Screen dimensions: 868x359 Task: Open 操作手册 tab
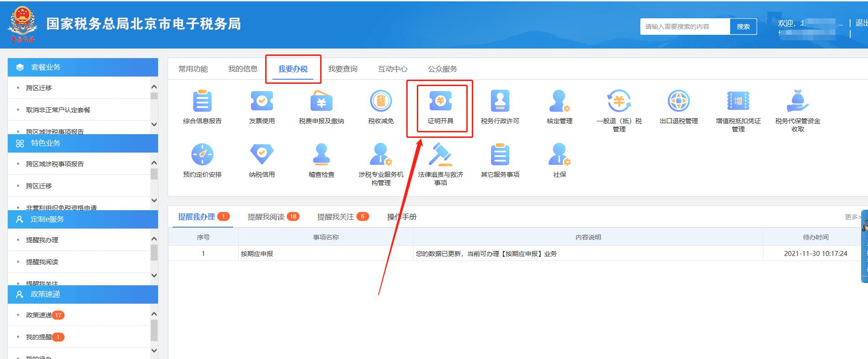pyautogui.click(x=402, y=217)
